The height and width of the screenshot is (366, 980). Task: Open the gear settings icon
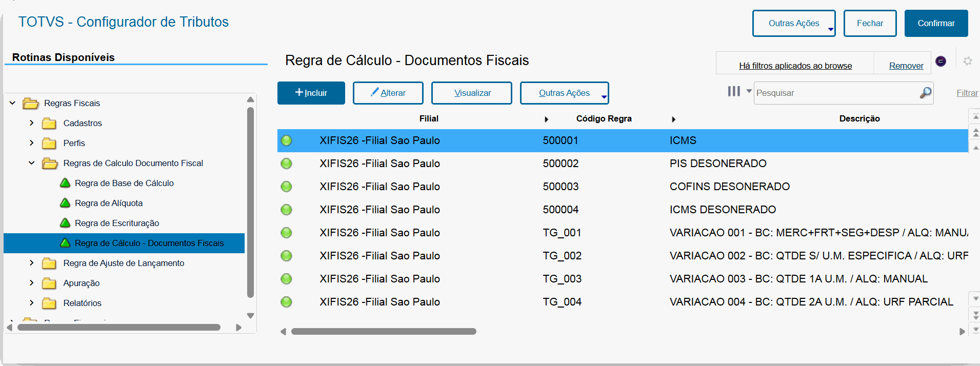click(x=967, y=61)
